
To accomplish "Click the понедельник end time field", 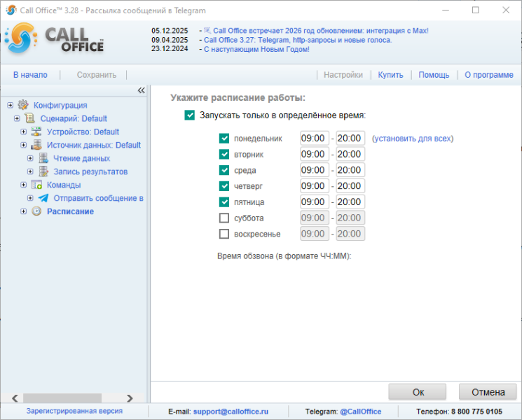I will [350, 138].
